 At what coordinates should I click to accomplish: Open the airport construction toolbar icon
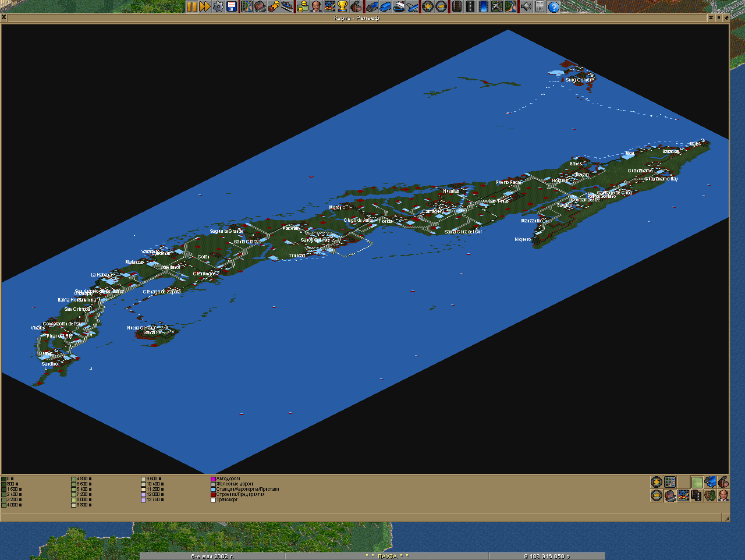(x=497, y=6)
